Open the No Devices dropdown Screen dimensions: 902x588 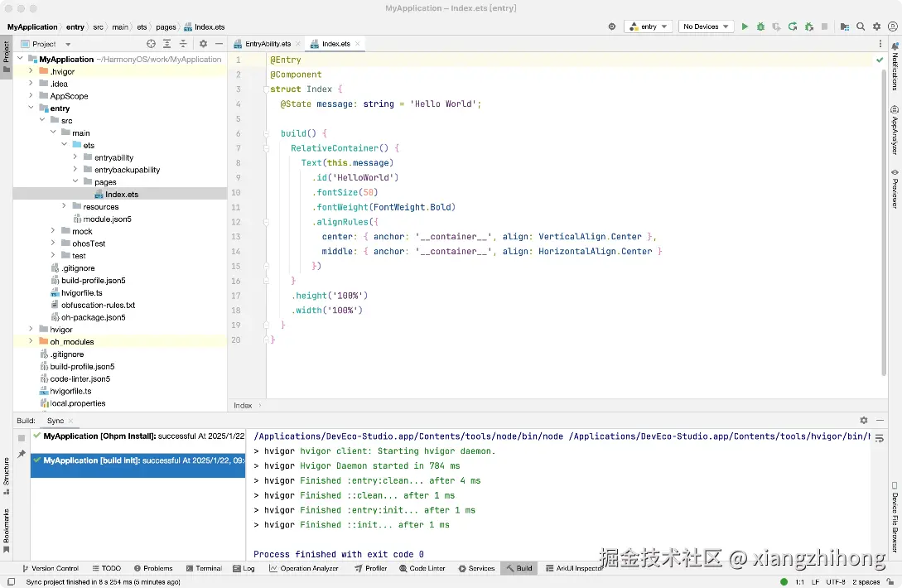706,27
